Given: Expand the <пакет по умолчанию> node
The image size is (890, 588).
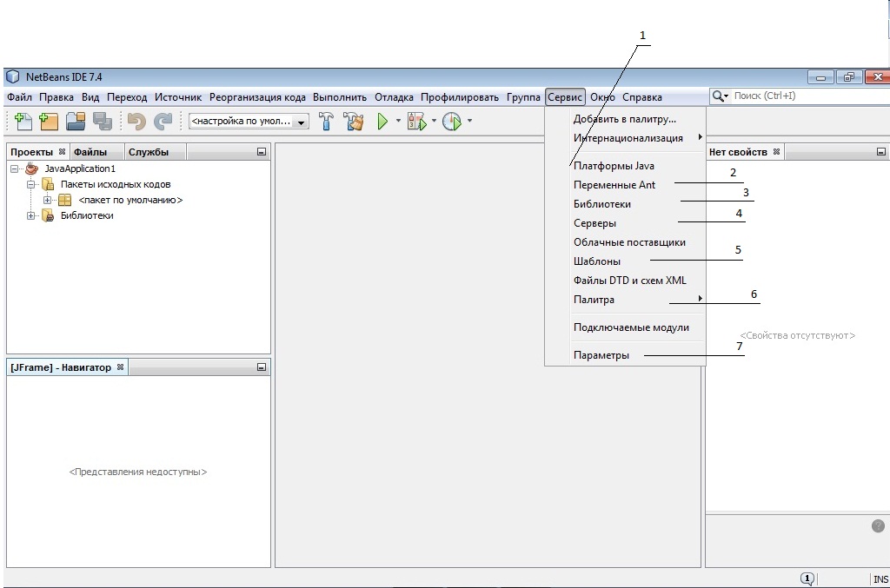Looking at the screenshot, I should coord(47,200).
